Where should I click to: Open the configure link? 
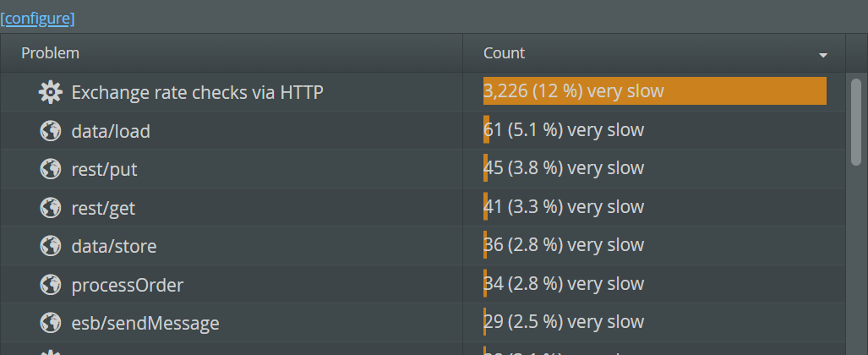tap(37, 19)
